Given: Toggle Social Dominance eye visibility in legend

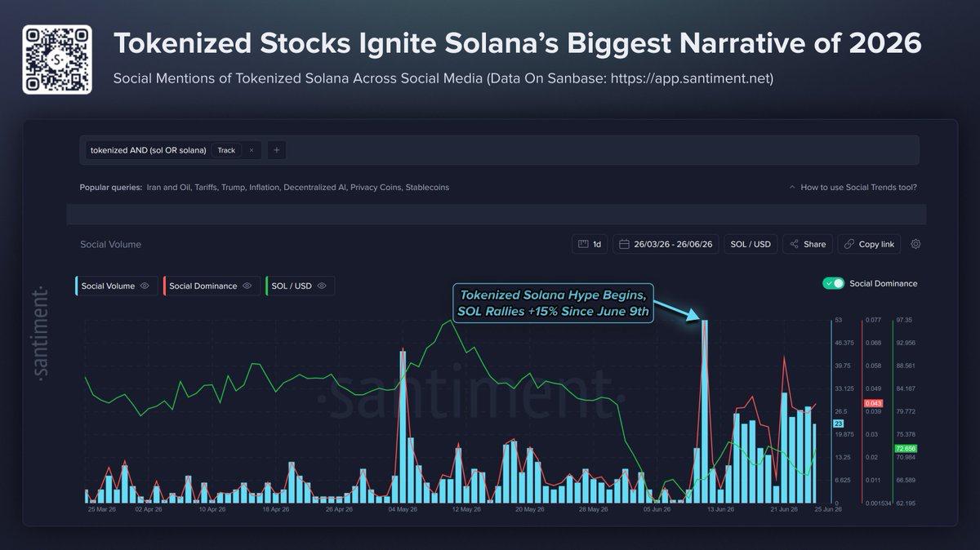Looking at the screenshot, I should point(247,286).
